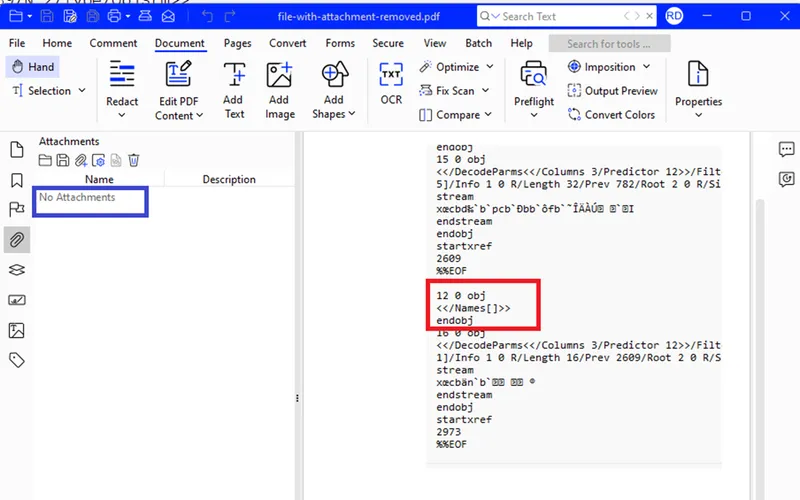Screen dimensions: 800x500
Task: Open the Thumbnails pane from sidebar
Action: tap(17, 149)
